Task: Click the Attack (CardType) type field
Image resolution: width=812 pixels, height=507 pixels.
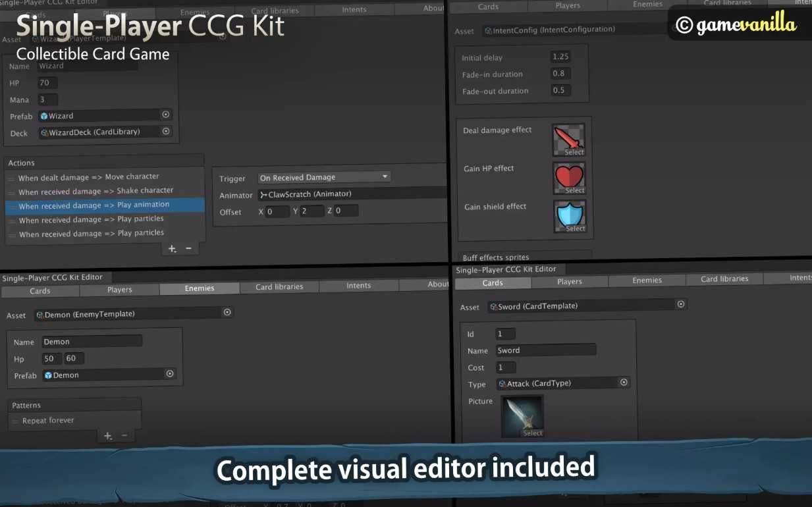Action: click(x=563, y=383)
